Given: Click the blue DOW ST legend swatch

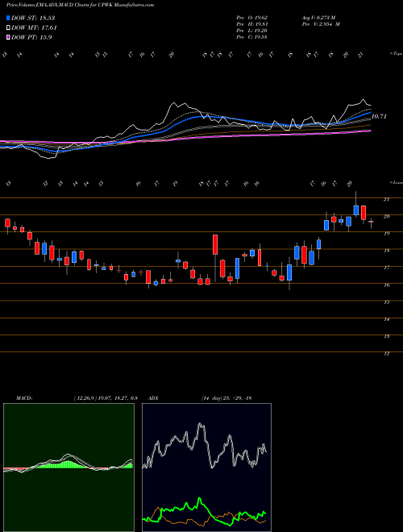Looking at the screenshot, I should click(8, 18).
